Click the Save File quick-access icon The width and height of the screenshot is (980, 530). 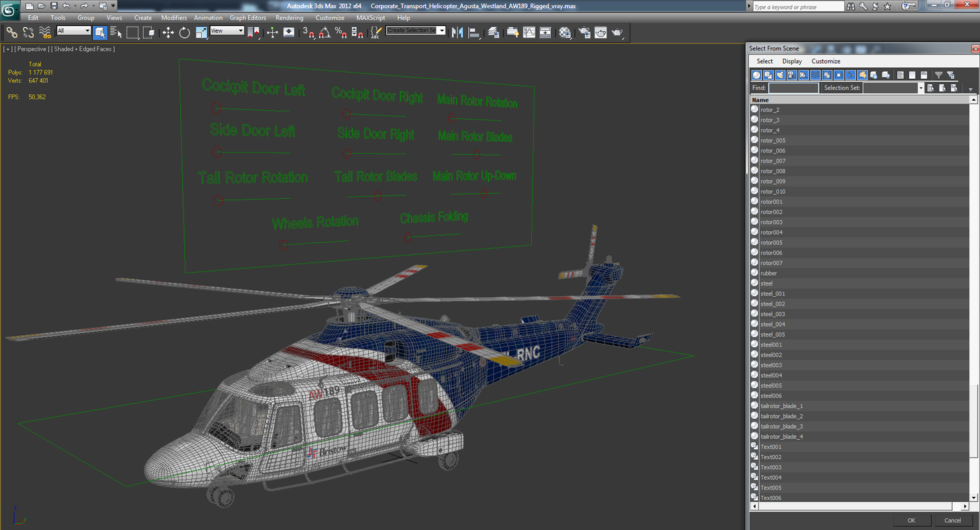(x=54, y=6)
